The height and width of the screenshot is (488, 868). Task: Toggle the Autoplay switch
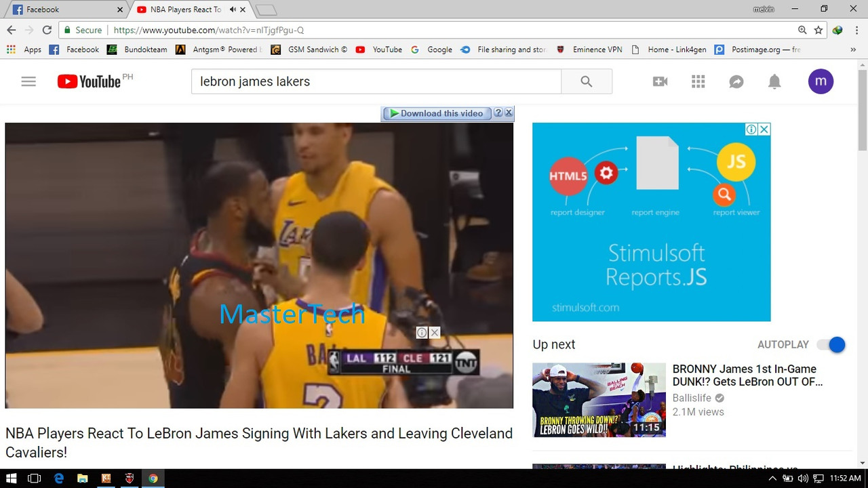pos(831,344)
